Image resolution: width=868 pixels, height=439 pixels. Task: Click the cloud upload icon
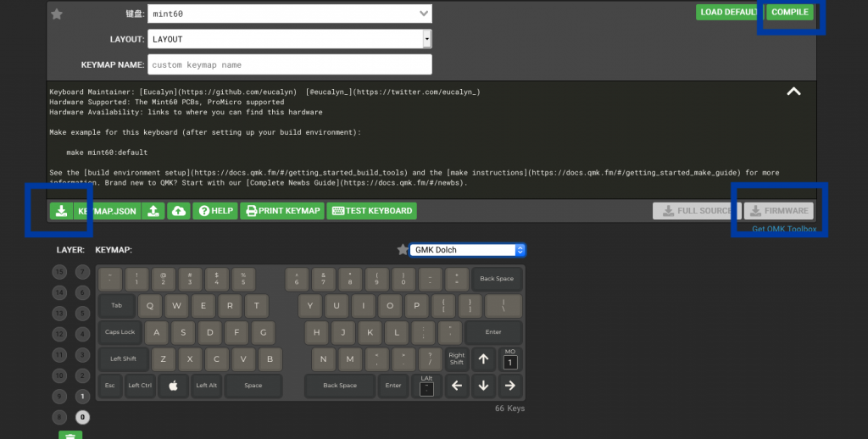point(178,211)
